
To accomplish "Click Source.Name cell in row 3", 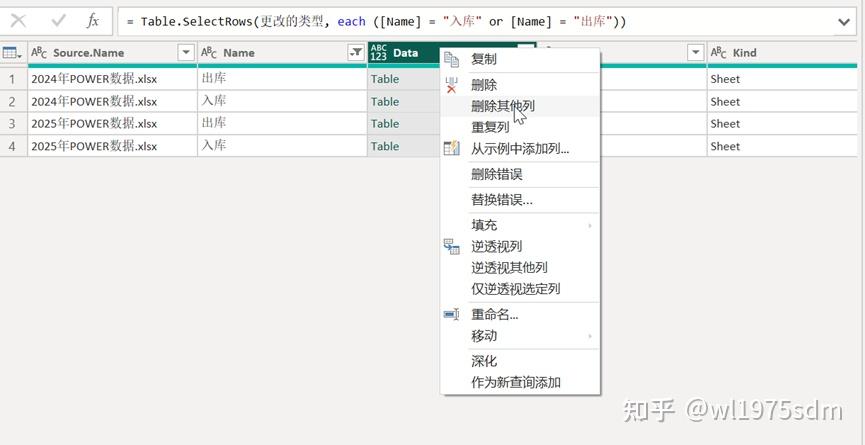I will 113,124.
